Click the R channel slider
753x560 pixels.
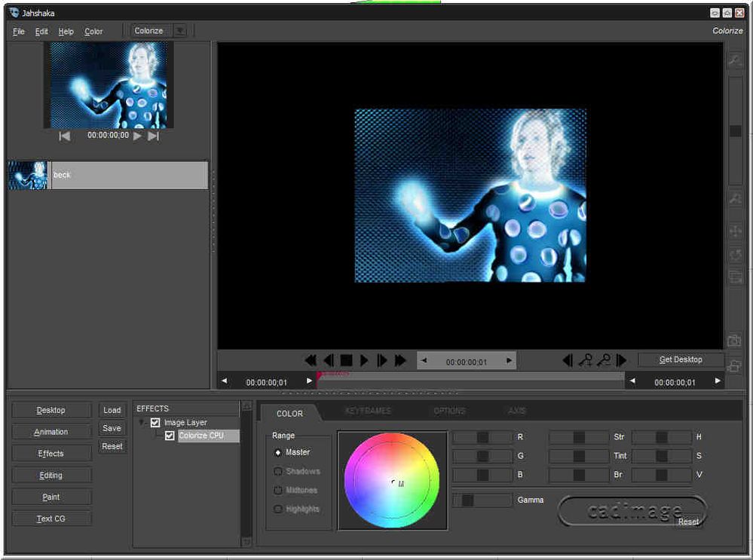482,437
